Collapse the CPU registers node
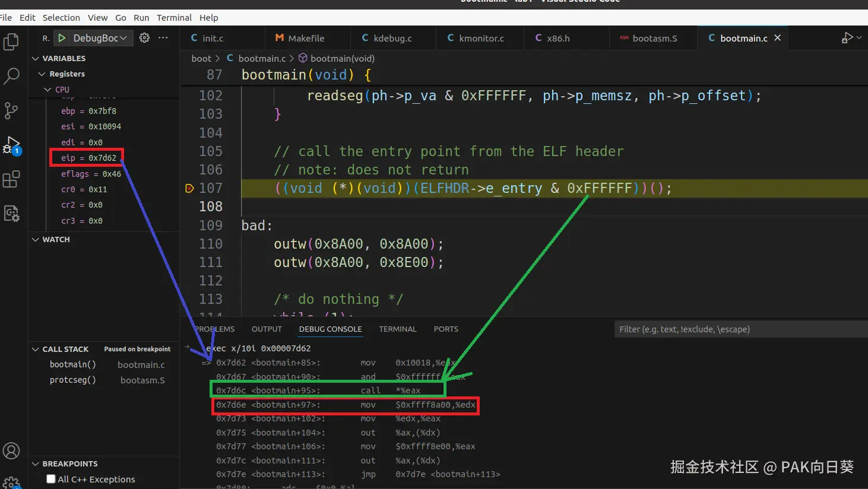 pos(47,90)
